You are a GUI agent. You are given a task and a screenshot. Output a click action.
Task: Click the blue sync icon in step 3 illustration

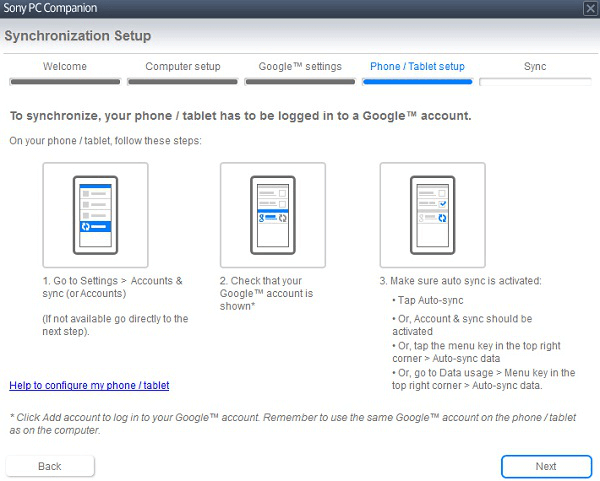(x=442, y=218)
